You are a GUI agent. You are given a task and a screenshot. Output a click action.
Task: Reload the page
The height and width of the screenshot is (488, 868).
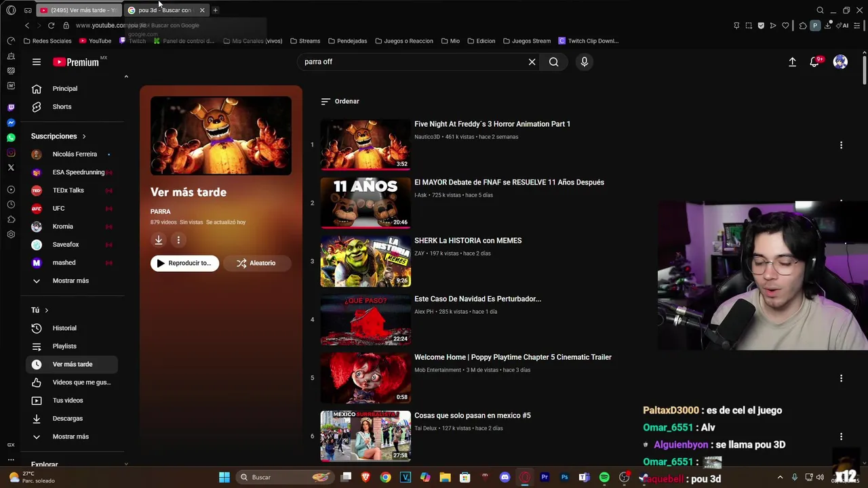pyautogui.click(x=51, y=26)
